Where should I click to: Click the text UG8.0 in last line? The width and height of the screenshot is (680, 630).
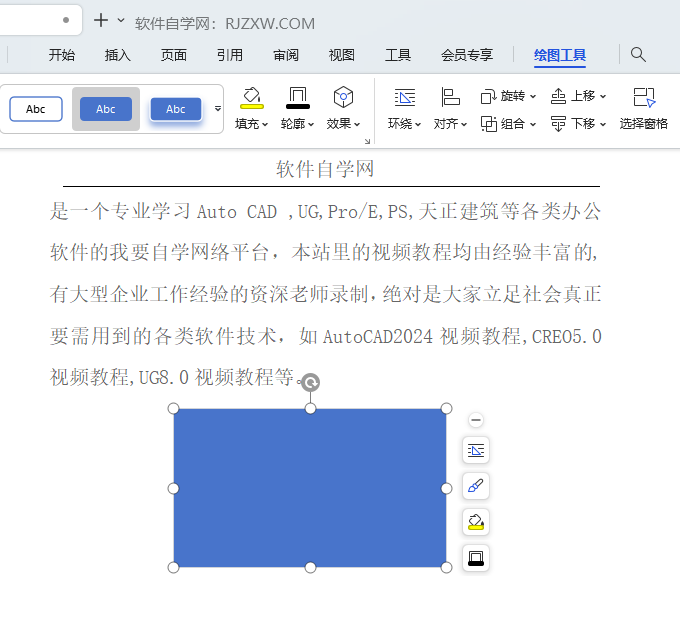click(x=164, y=378)
